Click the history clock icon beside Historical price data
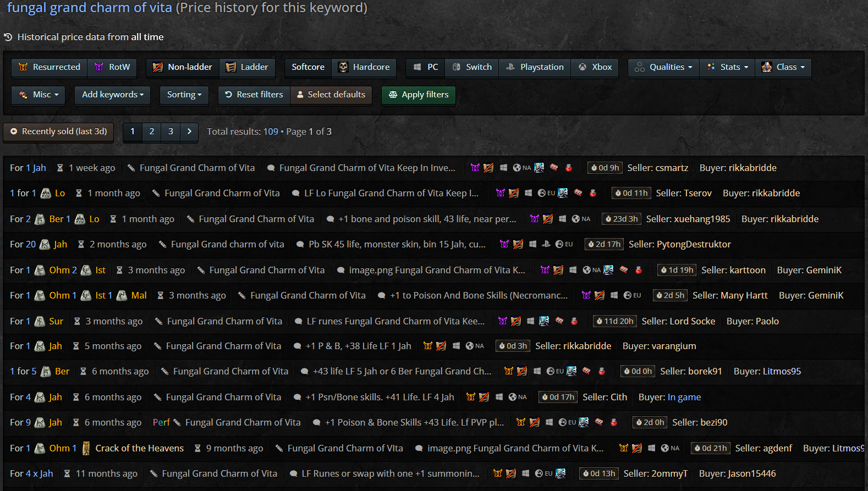This screenshot has width=868, height=491. 8,37
